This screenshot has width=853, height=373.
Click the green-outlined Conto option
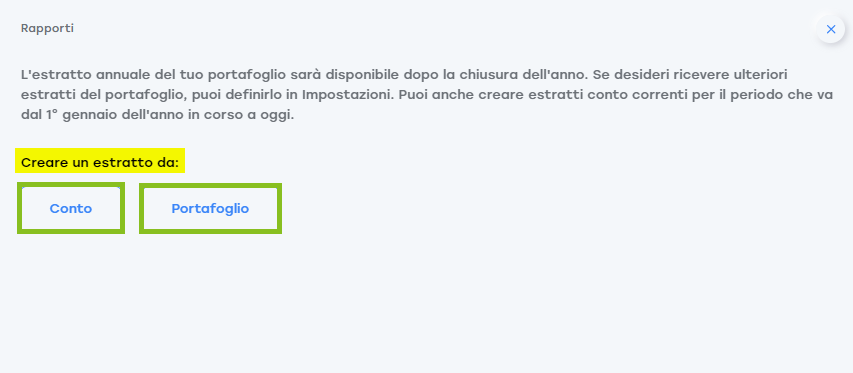click(71, 208)
